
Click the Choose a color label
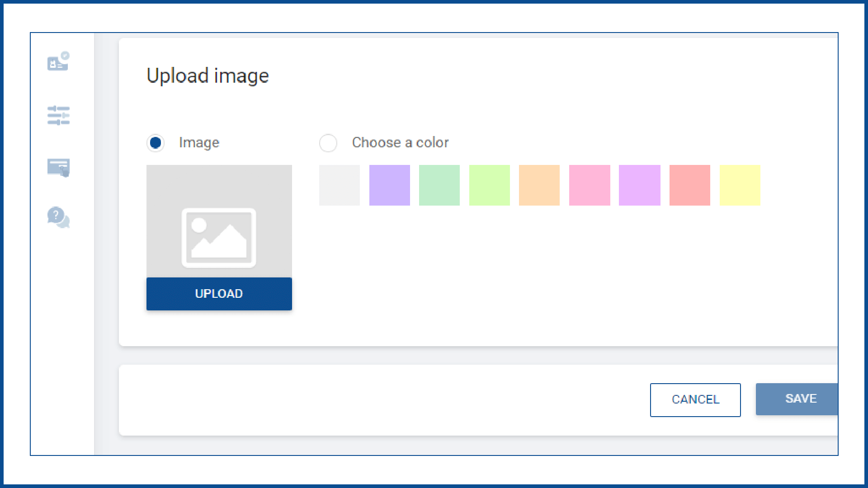400,143
